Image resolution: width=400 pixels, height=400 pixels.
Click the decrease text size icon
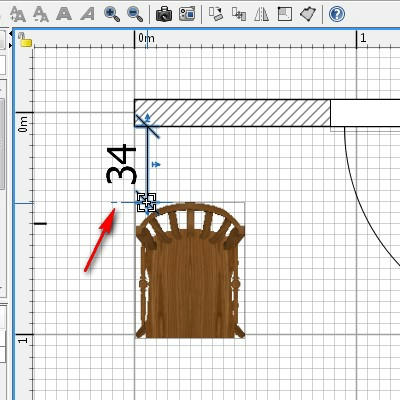pos(41,14)
